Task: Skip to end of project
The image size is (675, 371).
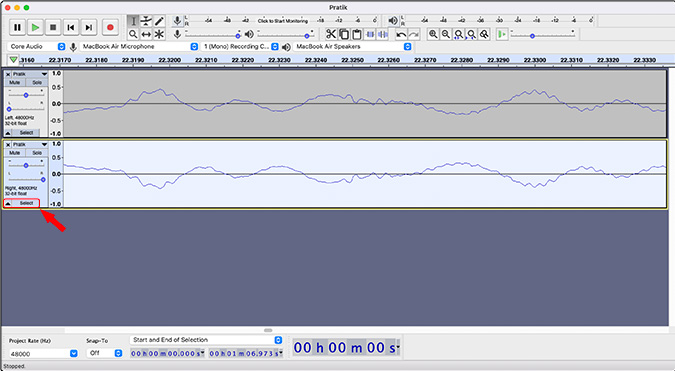Action: pos(88,28)
